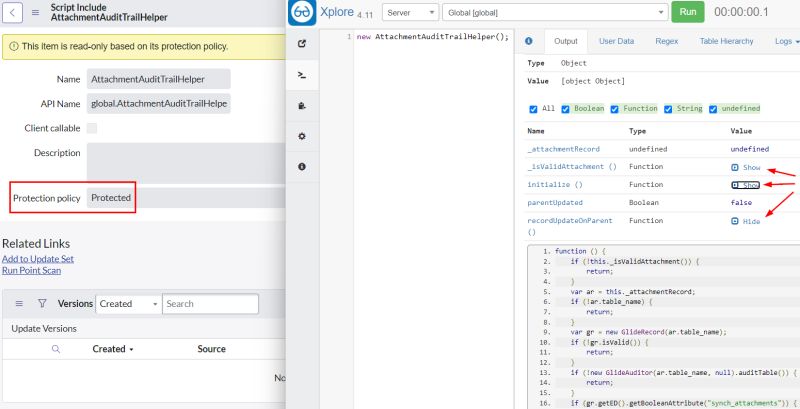
Task: Toggle the Client callable checkbox
Action: coord(92,129)
